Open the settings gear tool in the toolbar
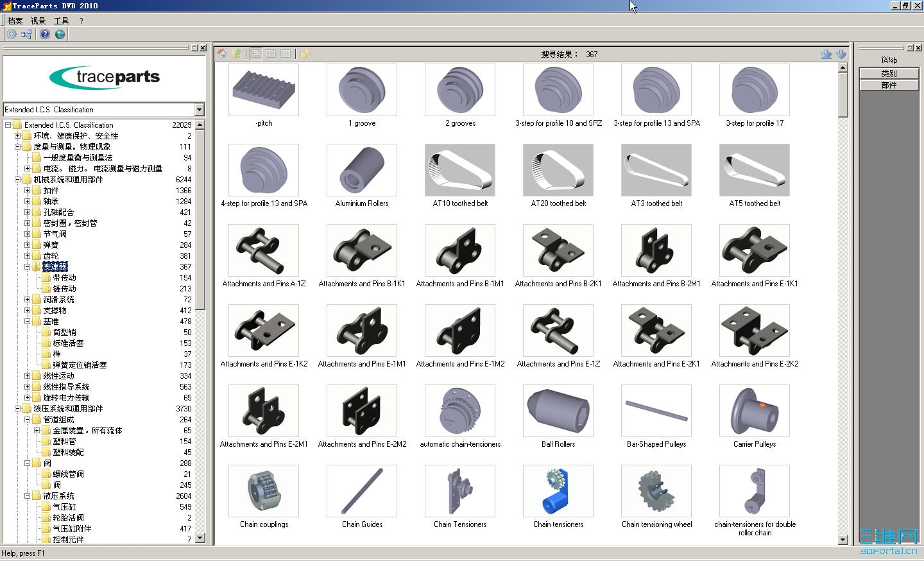Image resolution: width=924 pixels, height=561 pixels. (x=12, y=34)
